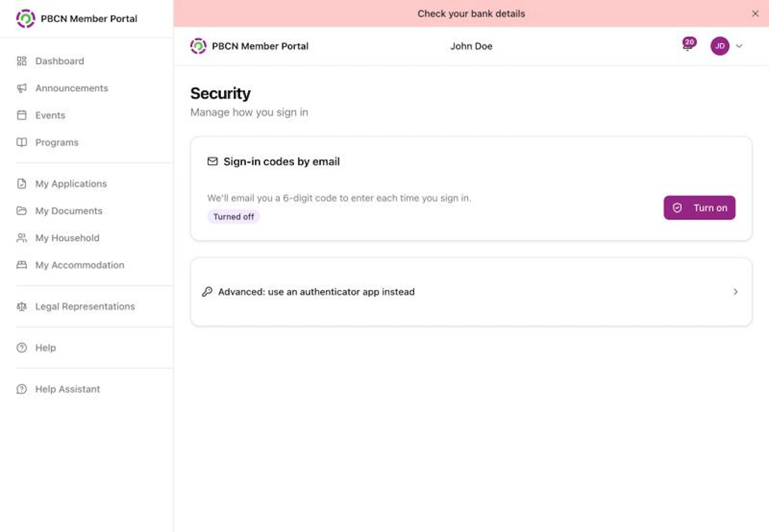Click the My Documents folder icon
Image resolution: width=769 pixels, height=532 pixels.
[22, 211]
